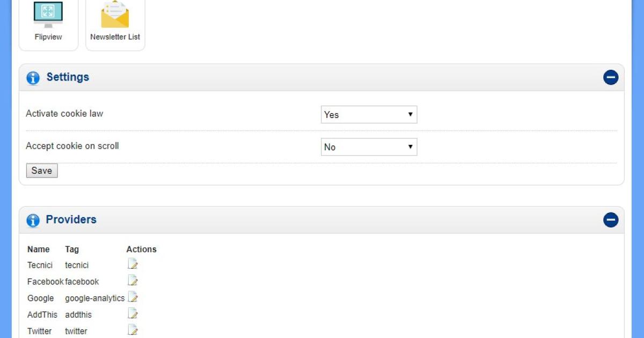Click the Settings panel info icon

pos(33,78)
